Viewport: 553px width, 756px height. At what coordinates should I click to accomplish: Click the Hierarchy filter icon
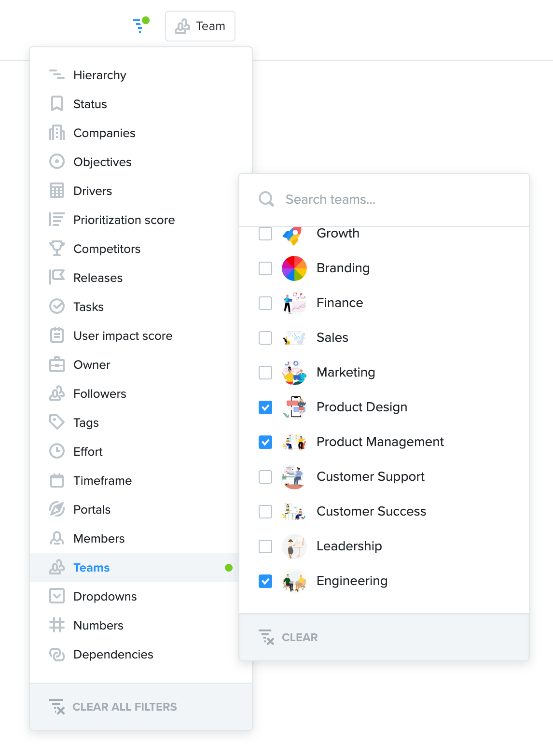click(x=57, y=75)
